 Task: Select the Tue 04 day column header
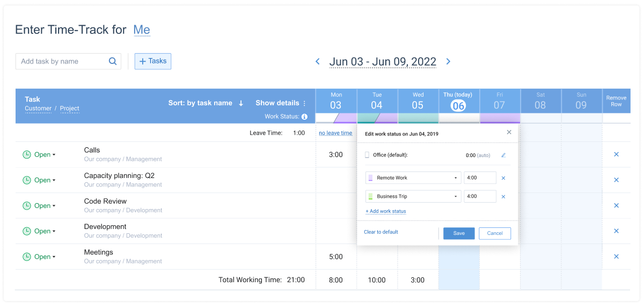pyautogui.click(x=377, y=101)
